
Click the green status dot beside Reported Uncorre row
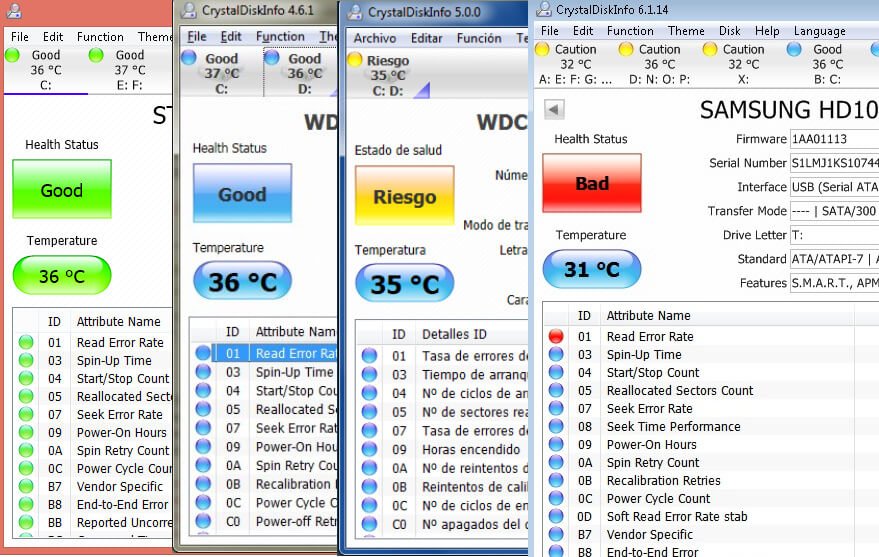[x=26, y=522]
